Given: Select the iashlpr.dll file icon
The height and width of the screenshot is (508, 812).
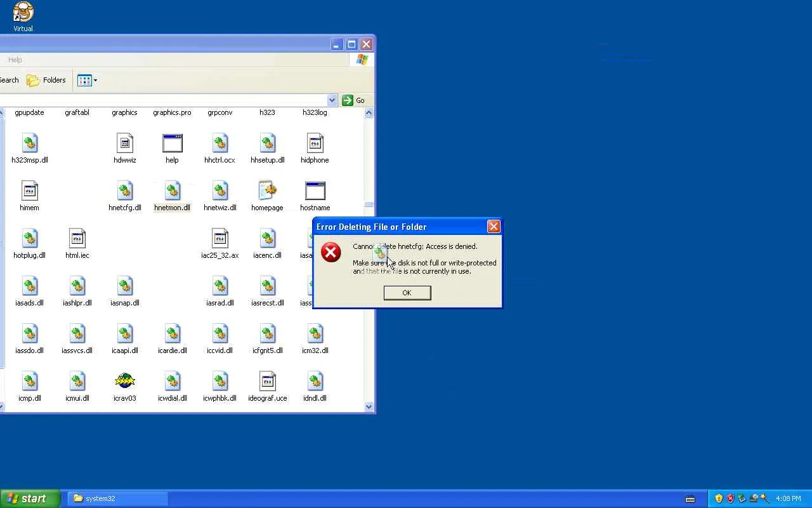Looking at the screenshot, I should 77,286.
